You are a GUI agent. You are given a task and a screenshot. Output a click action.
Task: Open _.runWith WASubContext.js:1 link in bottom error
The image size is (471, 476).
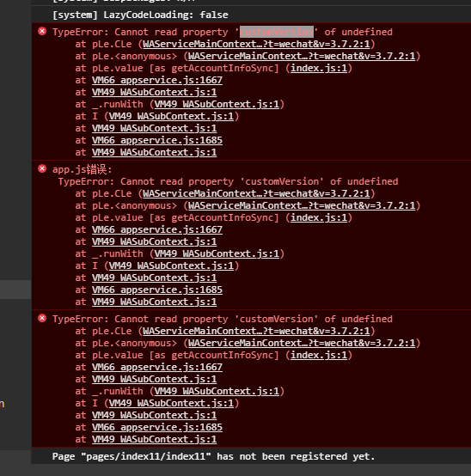(217, 391)
